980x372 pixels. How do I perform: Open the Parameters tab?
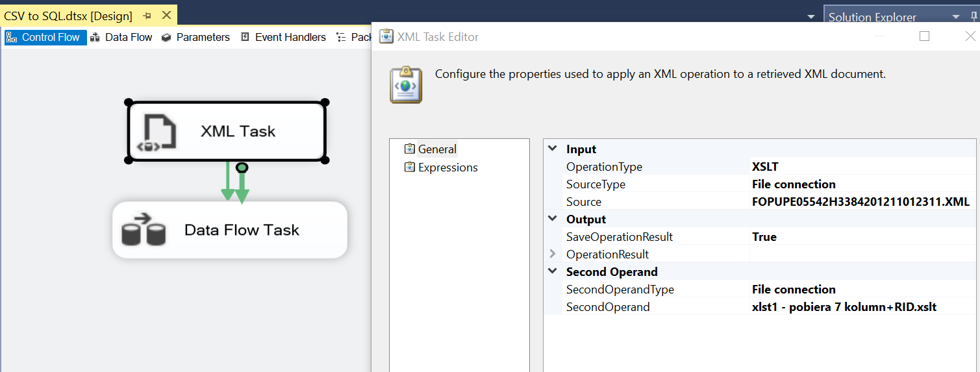click(x=195, y=38)
